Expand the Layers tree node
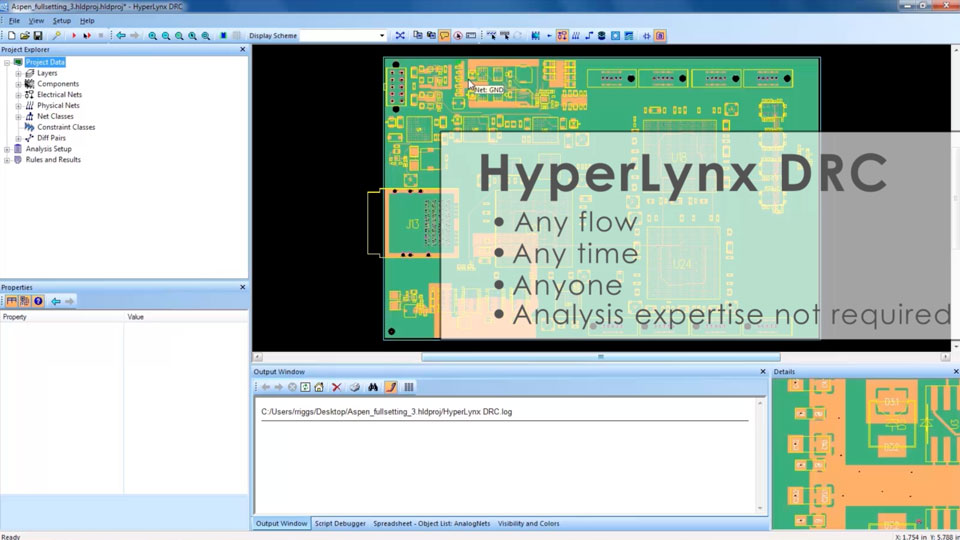Image resolution: width=960 pixels, height=540 pixels. (18, 73)
